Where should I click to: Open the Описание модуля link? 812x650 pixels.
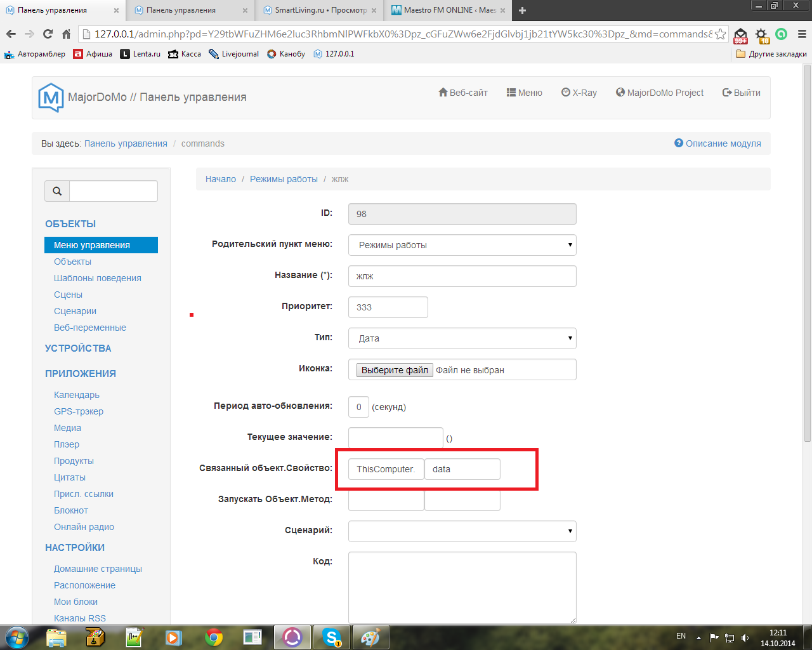tap(717, 143)
